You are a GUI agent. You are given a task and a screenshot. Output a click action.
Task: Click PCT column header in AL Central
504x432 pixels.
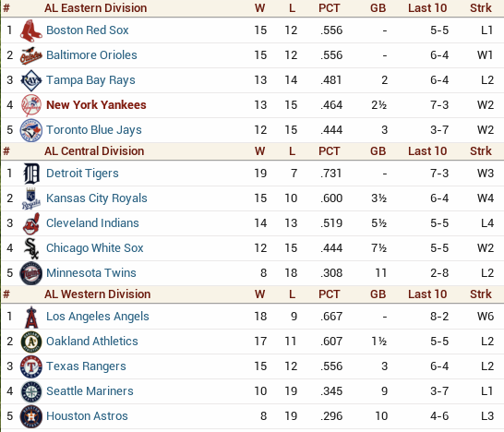tap(329, 151)
